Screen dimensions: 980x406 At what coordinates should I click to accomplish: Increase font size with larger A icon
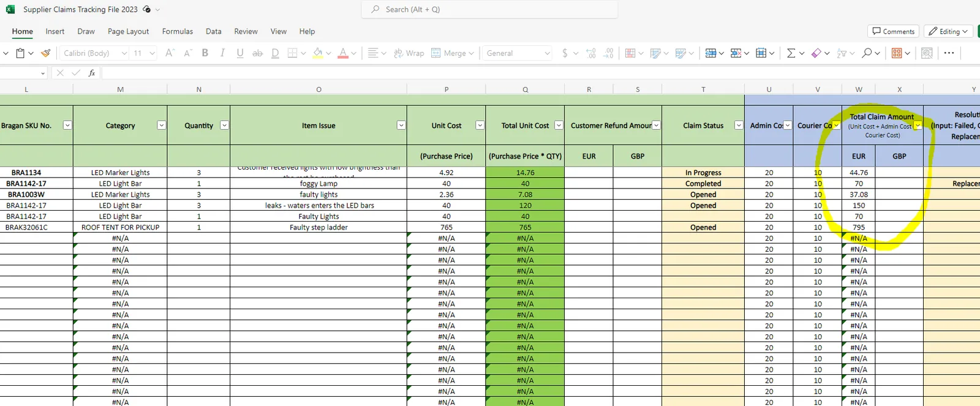tap(170, 53)
